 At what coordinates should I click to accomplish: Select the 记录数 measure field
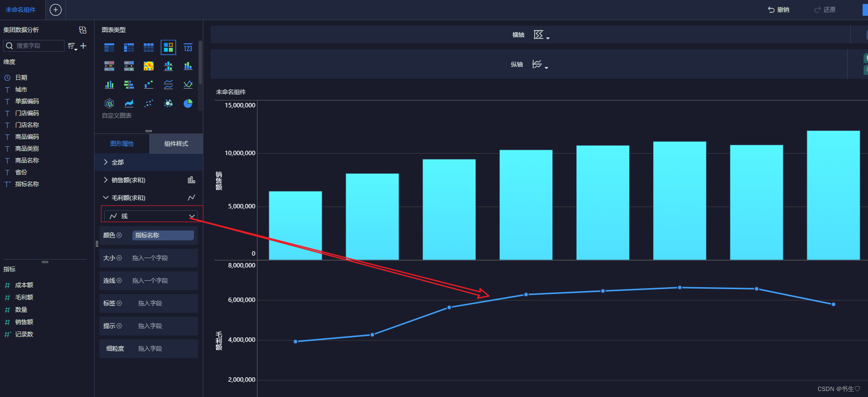[24, 334]
